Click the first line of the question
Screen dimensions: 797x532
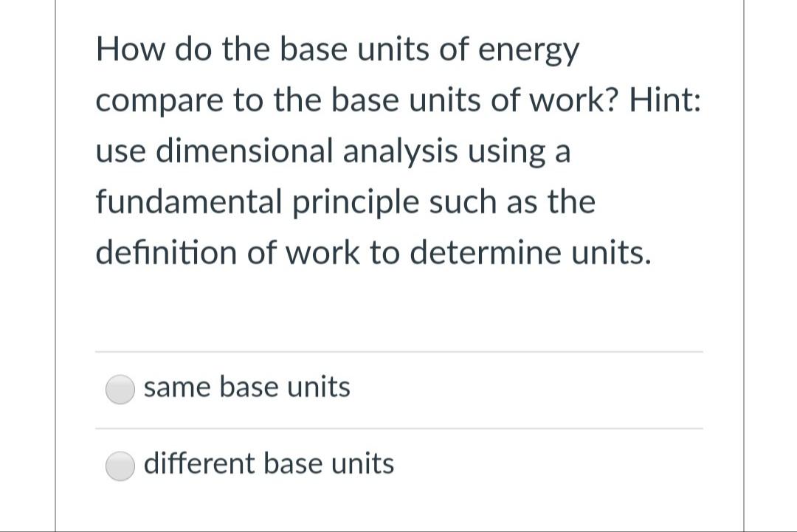coord(337,49)
